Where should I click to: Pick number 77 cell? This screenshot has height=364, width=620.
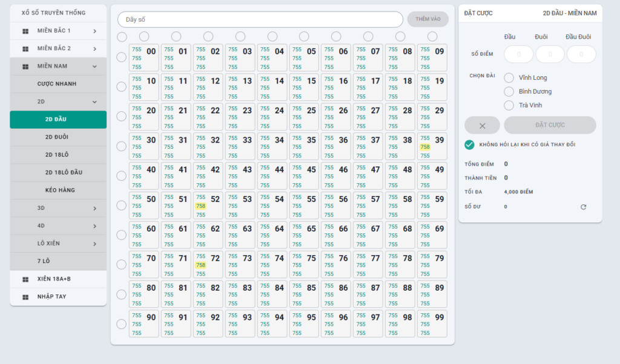click(368, 265)
